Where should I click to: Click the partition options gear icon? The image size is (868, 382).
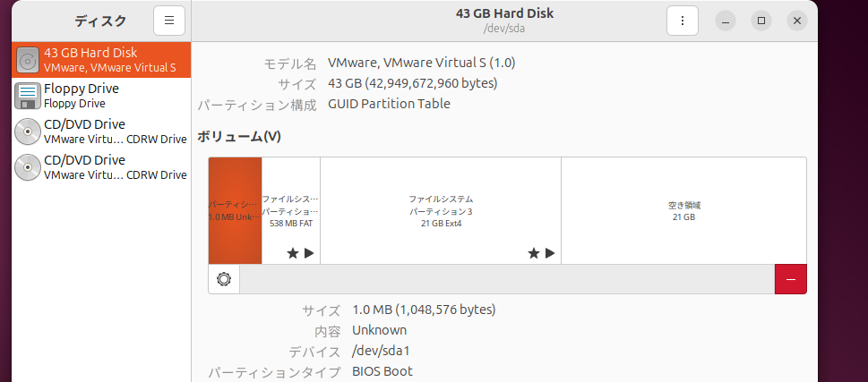click(224, 279)
